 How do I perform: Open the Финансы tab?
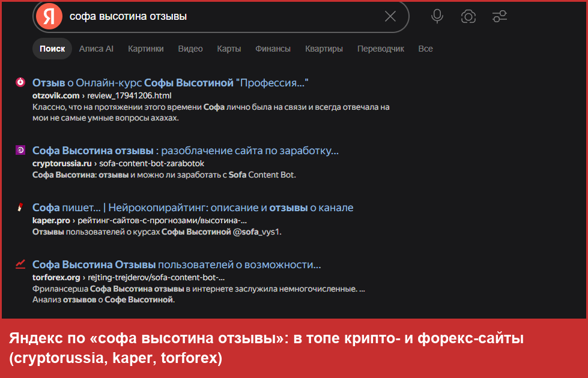[x=273, y=49]
